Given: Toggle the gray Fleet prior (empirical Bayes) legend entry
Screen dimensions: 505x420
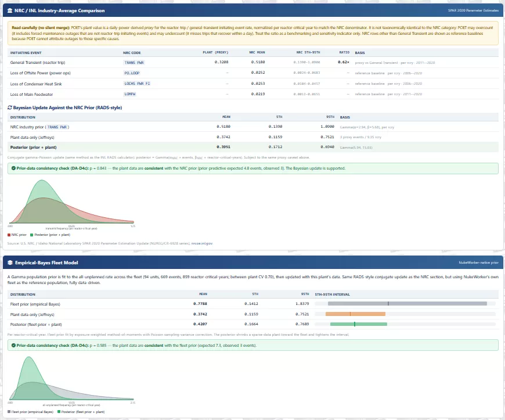Looking at the screenshot, I should [30, 412].
